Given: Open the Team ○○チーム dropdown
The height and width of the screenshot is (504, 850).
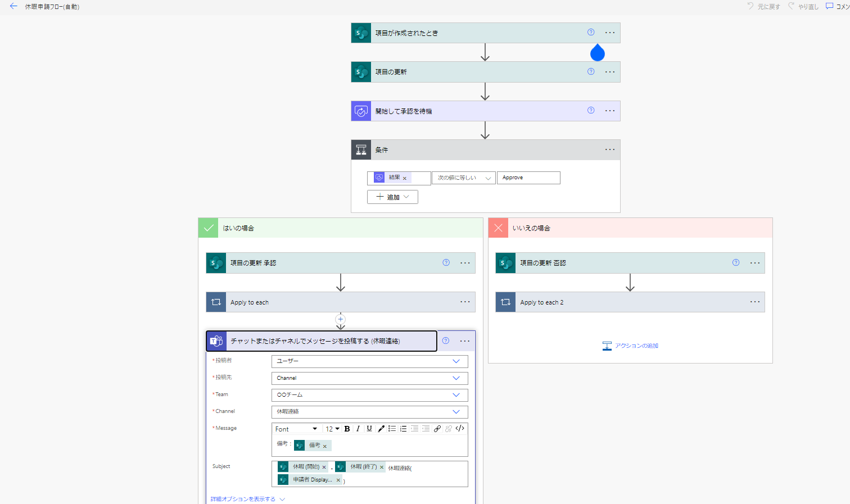Looking at the screenshot, I should tap(369, 395).
